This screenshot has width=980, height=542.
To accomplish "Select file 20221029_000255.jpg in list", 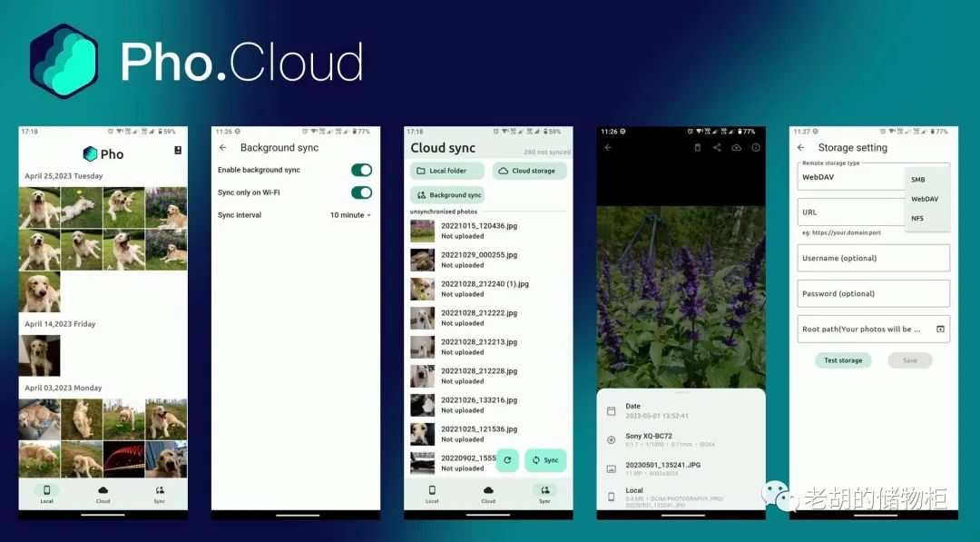I will click(488, 260).
